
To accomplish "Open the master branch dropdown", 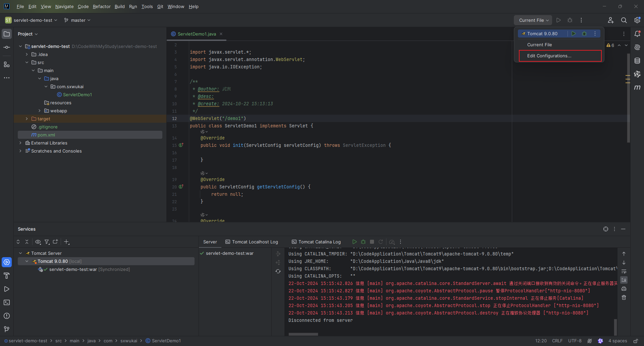I will (x=78, y=20).
